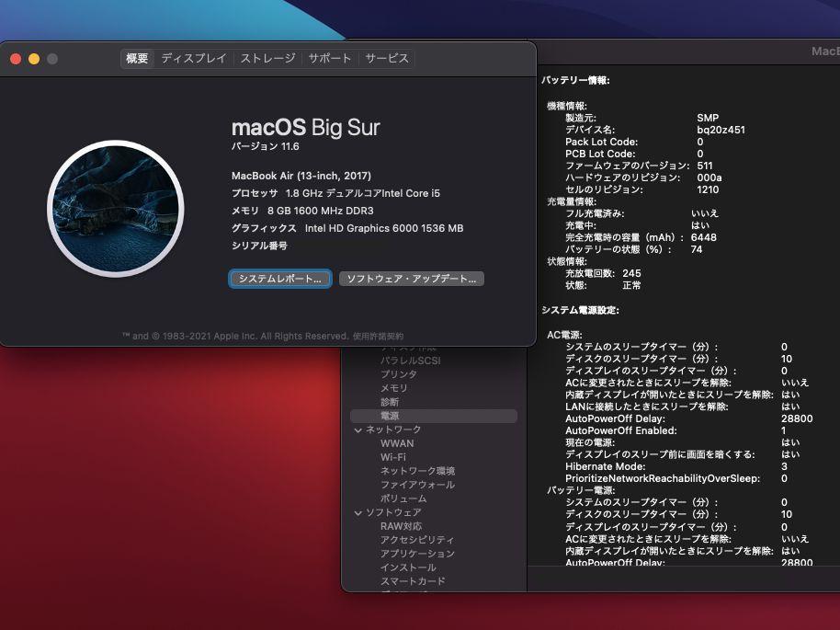
Task: Click the システムレポート… button
Action: tap(280, 279)
